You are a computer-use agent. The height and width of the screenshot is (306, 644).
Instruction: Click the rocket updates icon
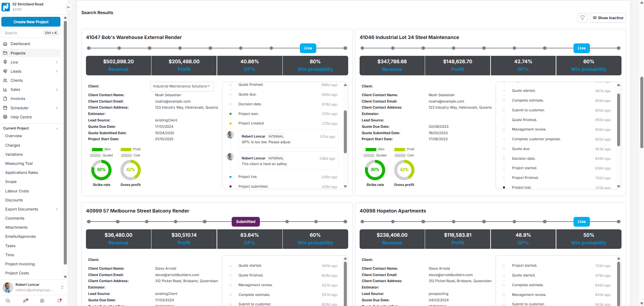(25, 301)
